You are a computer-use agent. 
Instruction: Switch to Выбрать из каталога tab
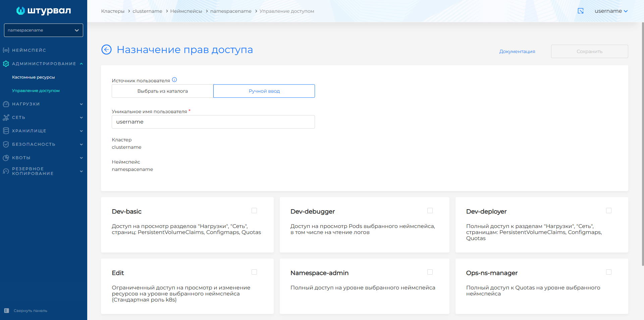(162, 91)
